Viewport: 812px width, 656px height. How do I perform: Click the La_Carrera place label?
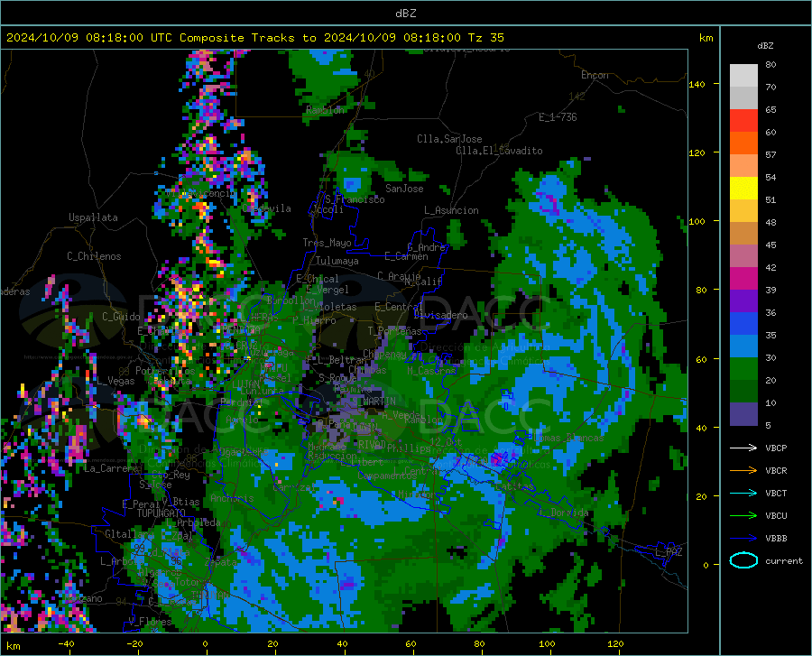click(112, 468)
